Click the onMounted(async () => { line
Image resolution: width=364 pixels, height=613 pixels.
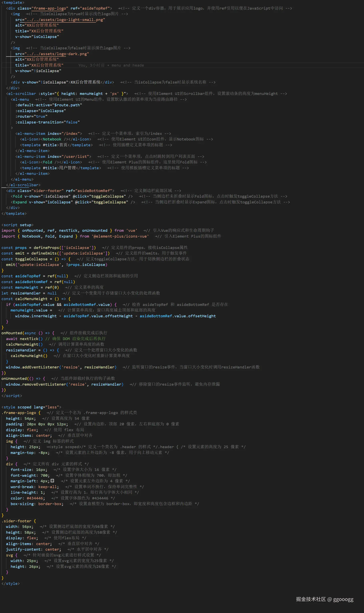click(x=28, y=333)
